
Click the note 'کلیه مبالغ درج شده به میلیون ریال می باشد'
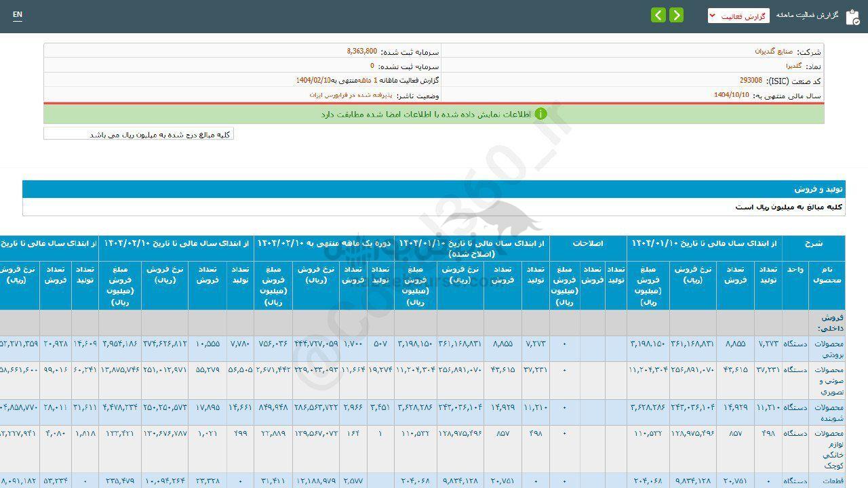click(x=161, y=134)
